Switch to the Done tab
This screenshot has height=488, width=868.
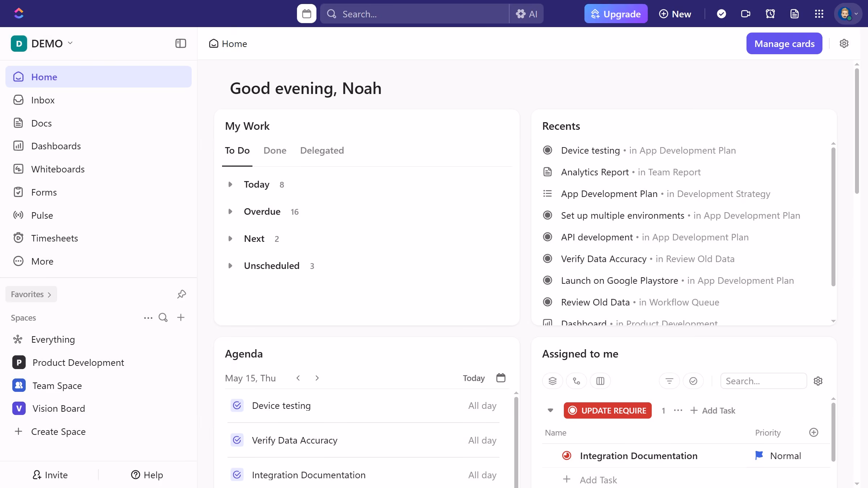[x=275, y=150]
